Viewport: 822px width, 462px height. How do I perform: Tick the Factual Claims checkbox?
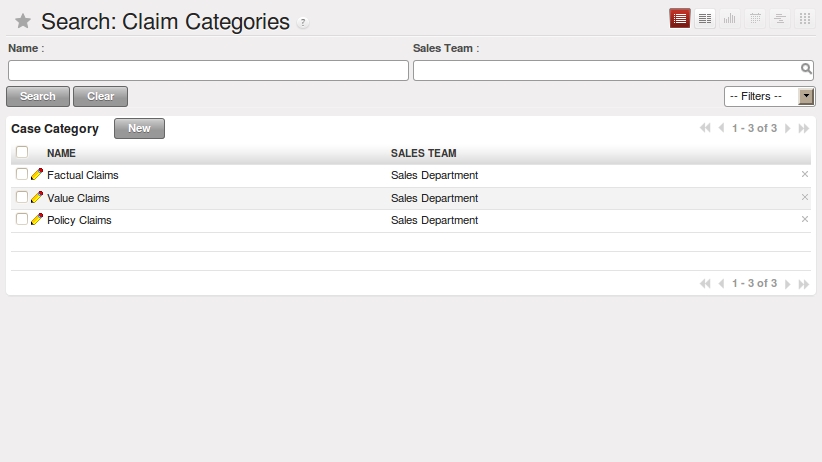[21, 174]
